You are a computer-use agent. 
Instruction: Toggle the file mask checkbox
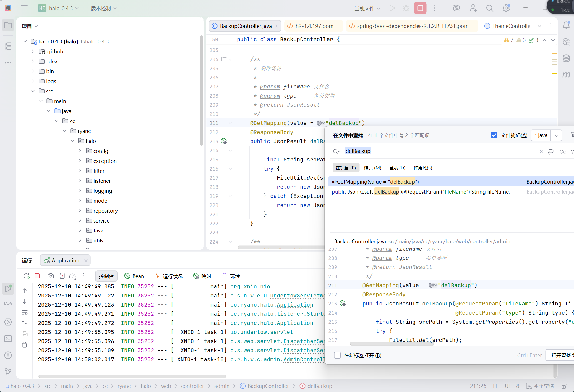494,135
